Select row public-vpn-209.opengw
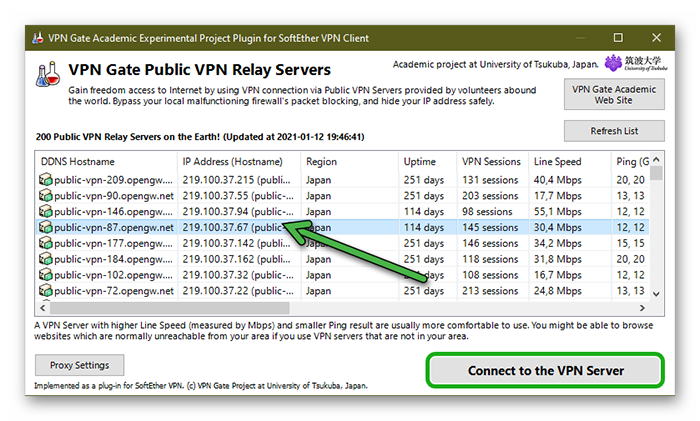Viewport: 700px width, 421px height. pos(342,179)
